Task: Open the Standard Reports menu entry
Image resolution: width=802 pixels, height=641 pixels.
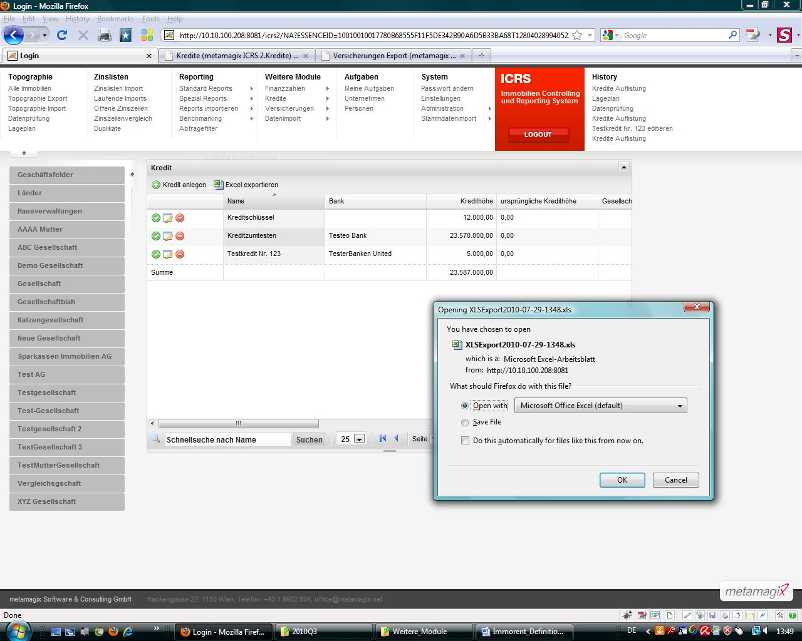Action: click(206, 89)
